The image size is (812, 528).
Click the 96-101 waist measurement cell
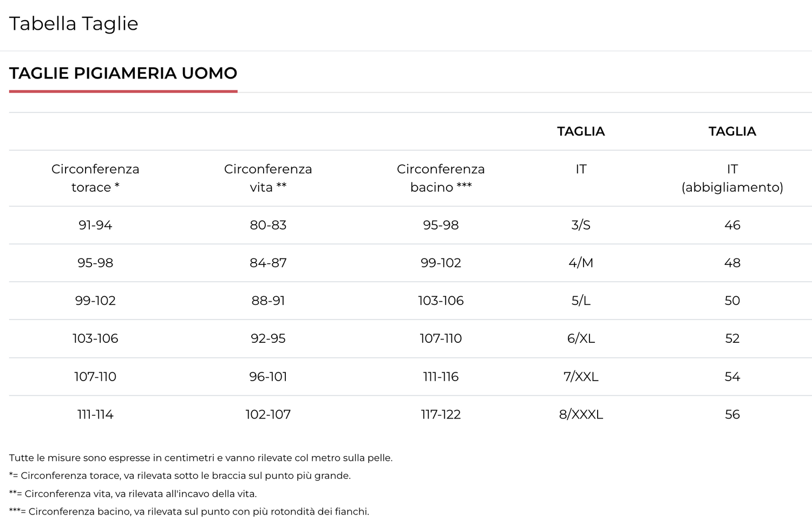(x=268, y=377)
